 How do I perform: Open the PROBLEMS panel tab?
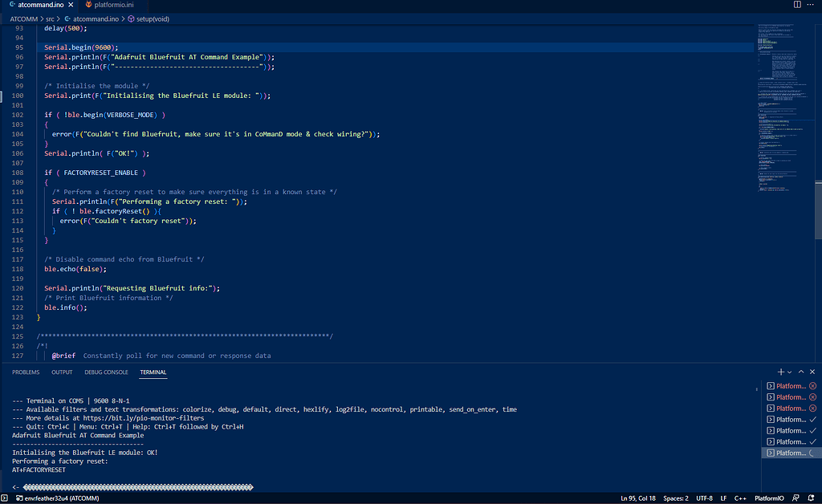point(26,372)
